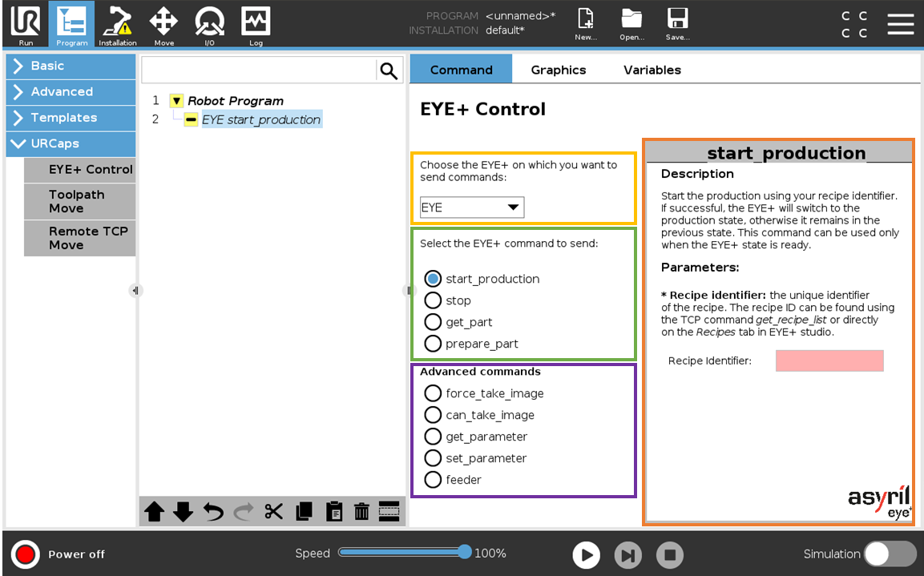Switch to the Variables tab

tap(652, 70)
